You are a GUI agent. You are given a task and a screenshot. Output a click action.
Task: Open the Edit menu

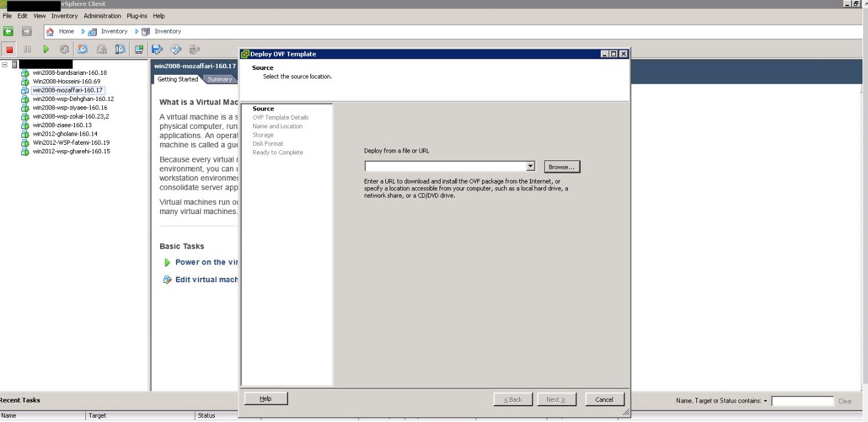(x=23, y=16)
